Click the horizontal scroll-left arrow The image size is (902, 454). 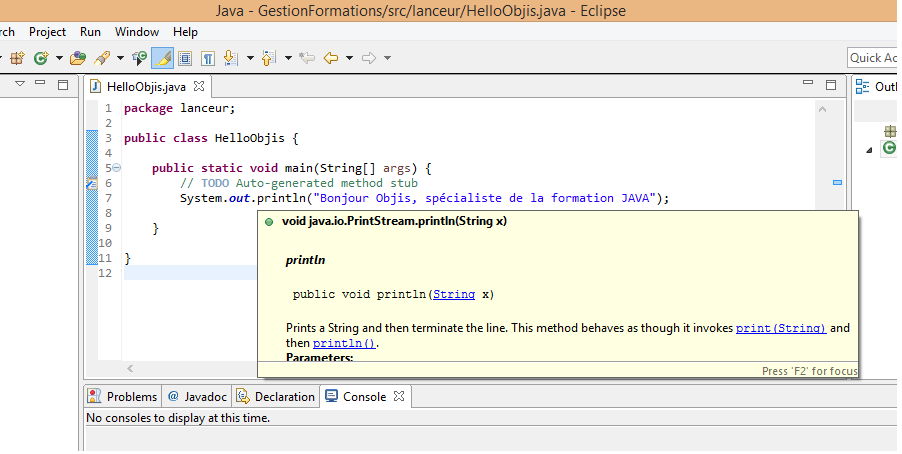pyautogui.click(x=130, y=368)
